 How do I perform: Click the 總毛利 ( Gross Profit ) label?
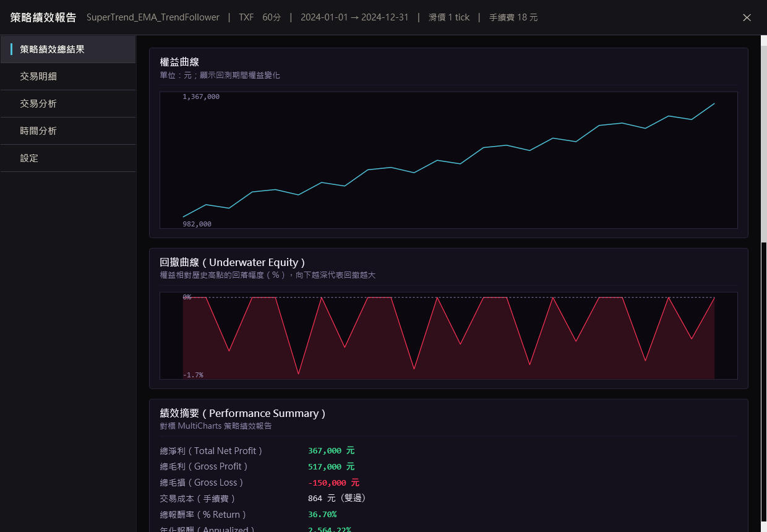tap(204, 466)
